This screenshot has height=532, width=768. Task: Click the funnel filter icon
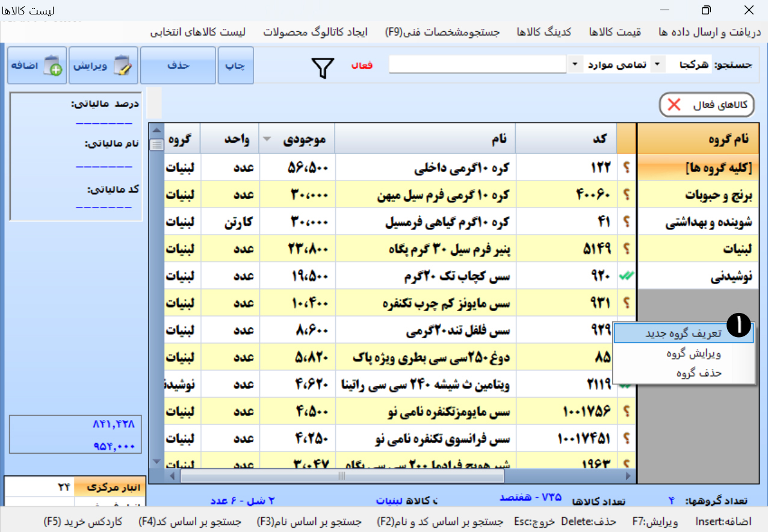tap(323, 68)
